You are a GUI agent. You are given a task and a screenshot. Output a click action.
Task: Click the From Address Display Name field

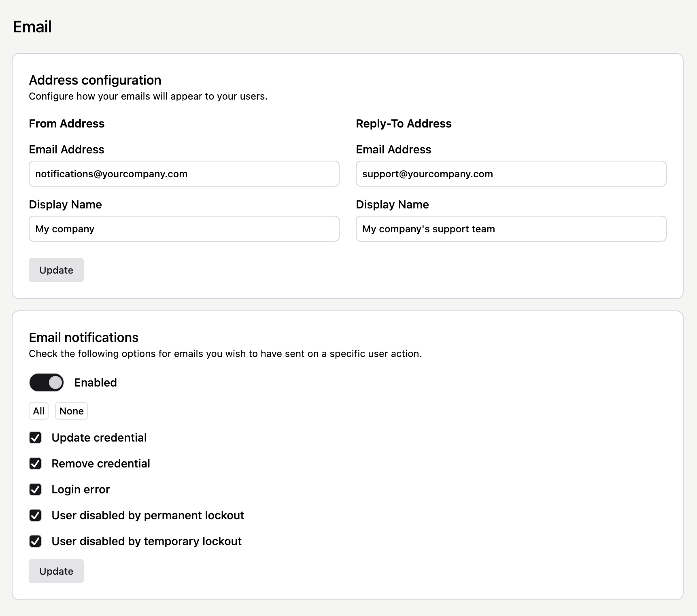pos(183,229)
